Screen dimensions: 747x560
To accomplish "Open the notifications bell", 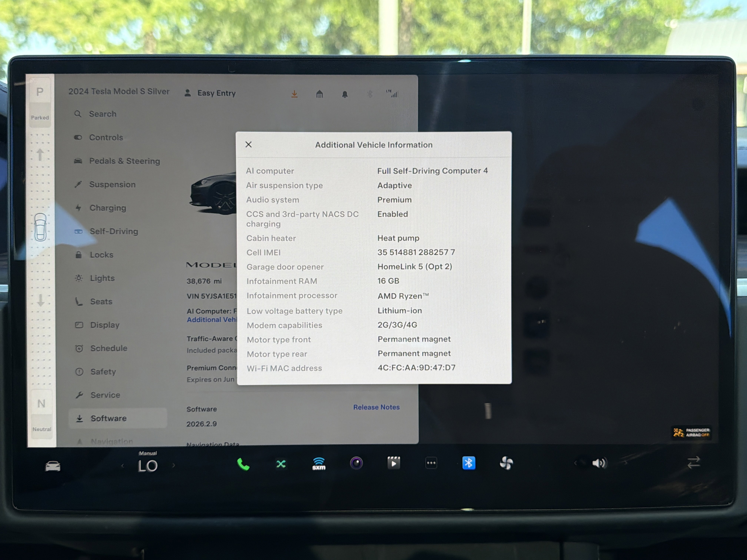I will coord(345,94).
